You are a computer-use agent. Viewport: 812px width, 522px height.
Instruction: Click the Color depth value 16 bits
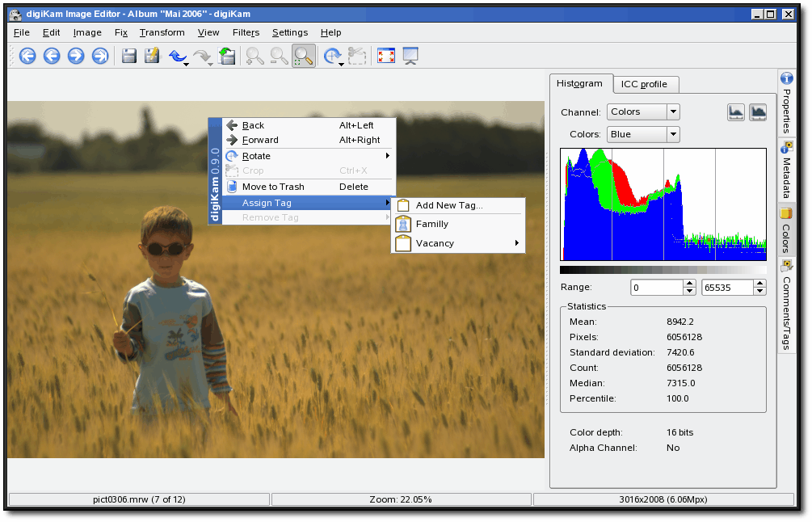[680, 432]
